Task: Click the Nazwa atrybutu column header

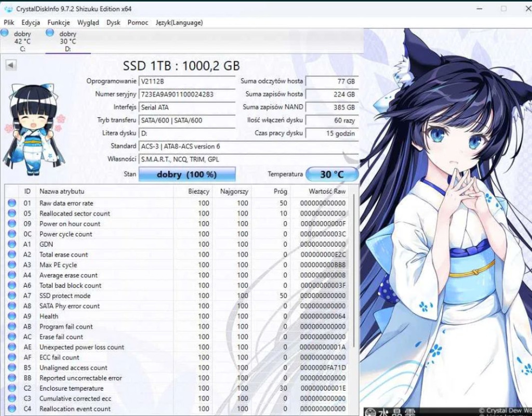Action: tap(105, 191)
